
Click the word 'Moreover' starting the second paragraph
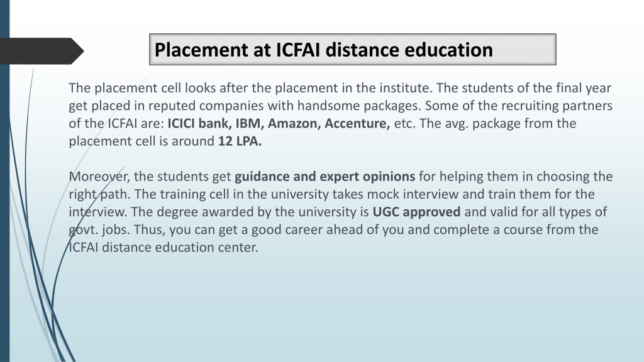pyautogui.click(x=99, y=177)
